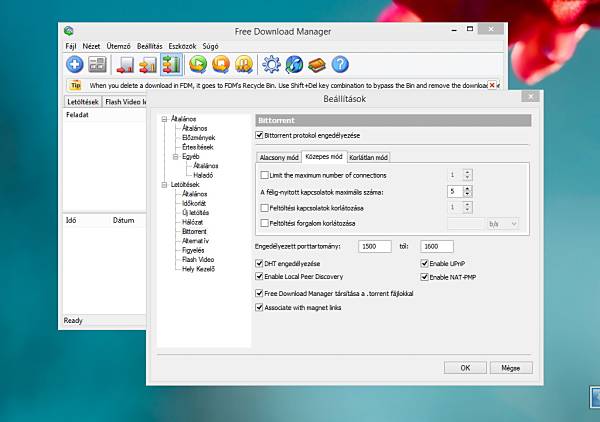Select Új letöltés in settings tree
600x422 pixels.
196,213
